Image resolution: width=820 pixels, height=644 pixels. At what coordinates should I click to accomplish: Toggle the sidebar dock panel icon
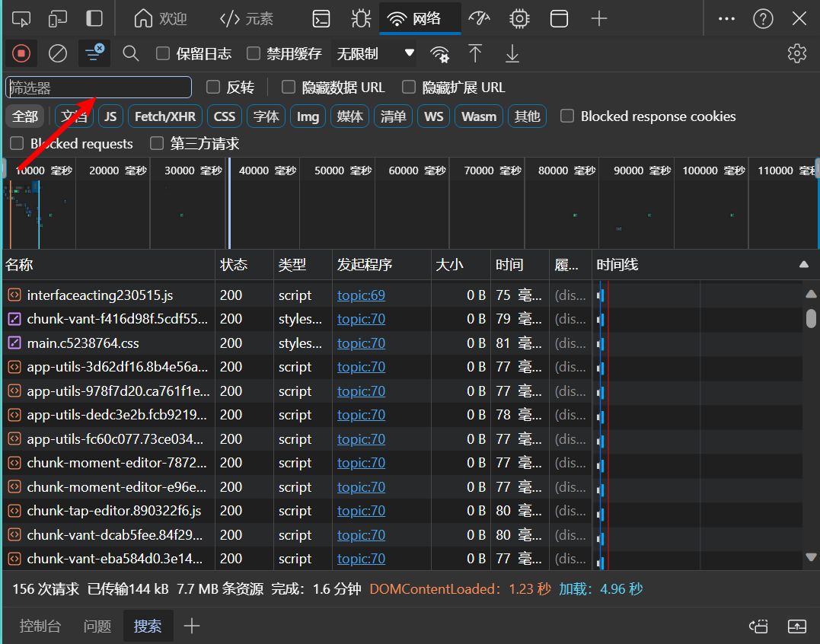point(94,19)
